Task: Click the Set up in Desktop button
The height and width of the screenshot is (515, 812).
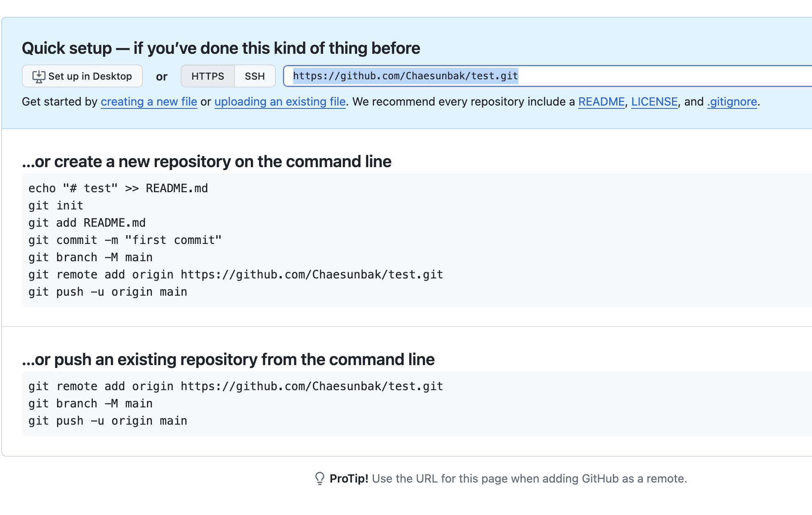Action: coord(82,76)
